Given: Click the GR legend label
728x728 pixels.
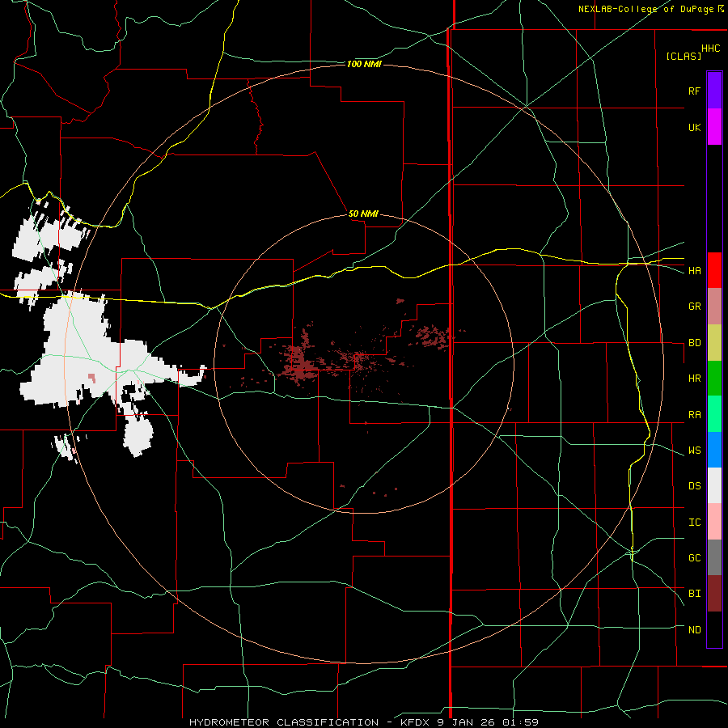Looking at the screenshot, I should tap(694, 307).
